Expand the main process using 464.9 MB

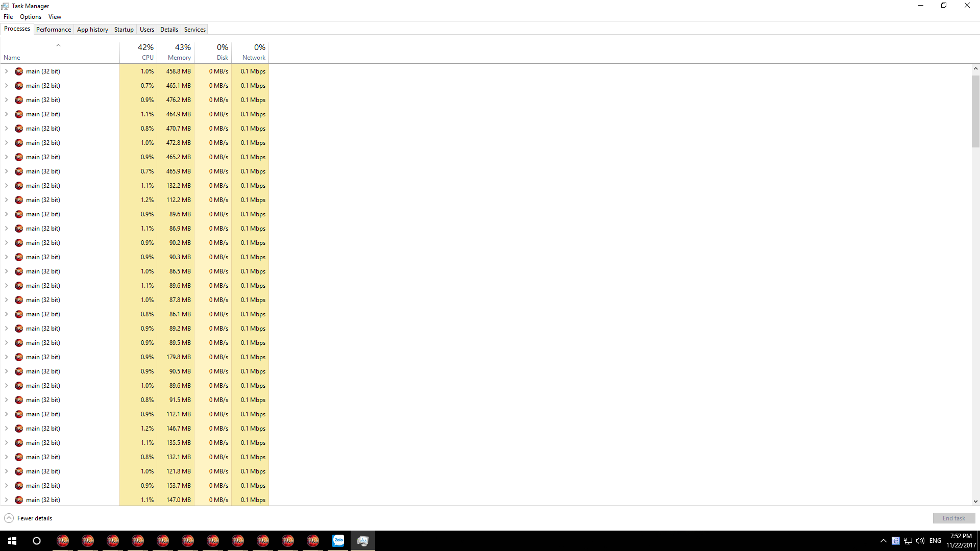click(7, 114)
